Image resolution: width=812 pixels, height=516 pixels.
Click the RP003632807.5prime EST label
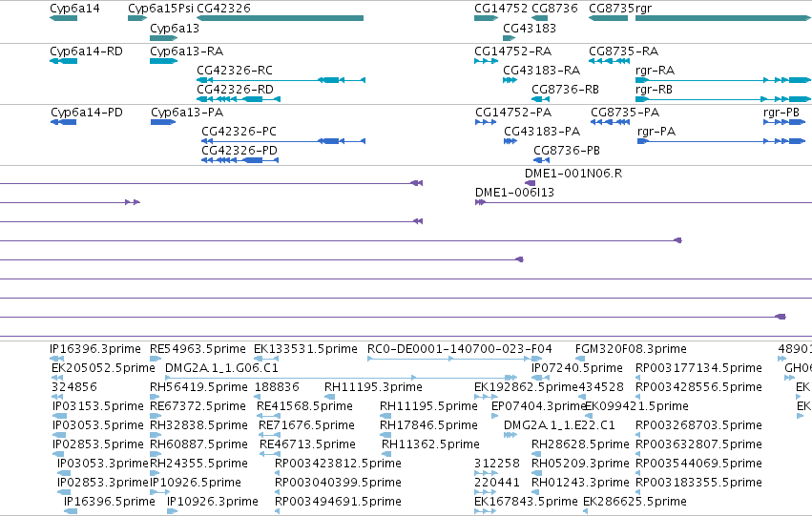tap(698, 444)
